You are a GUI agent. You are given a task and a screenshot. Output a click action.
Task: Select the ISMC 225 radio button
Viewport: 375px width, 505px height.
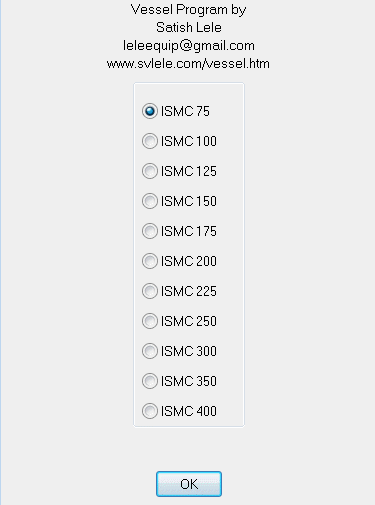179,291
